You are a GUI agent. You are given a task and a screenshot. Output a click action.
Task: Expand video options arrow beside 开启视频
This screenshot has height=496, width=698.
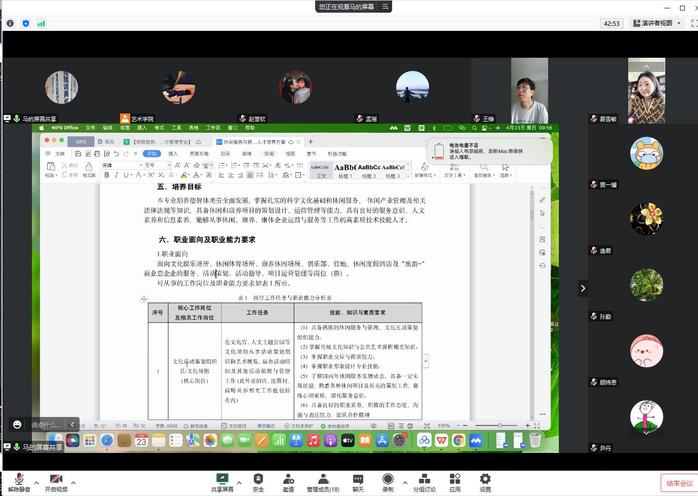73,477
